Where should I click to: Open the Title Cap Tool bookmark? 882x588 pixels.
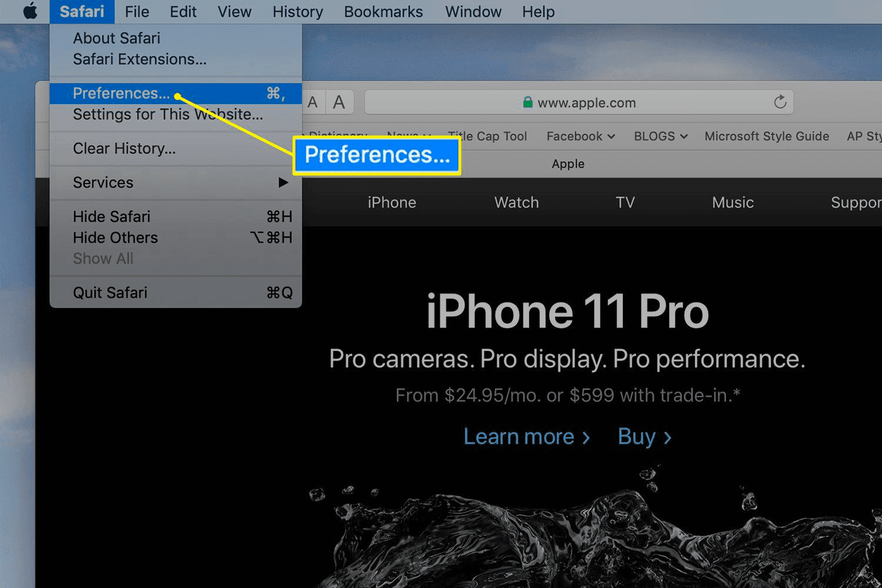coord(487,136)
